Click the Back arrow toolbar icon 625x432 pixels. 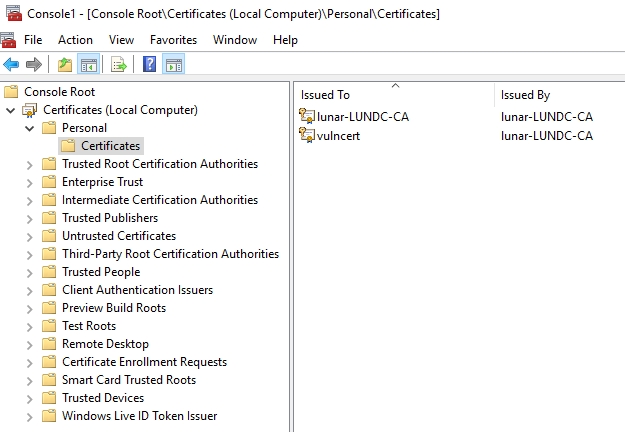(11, 65)
